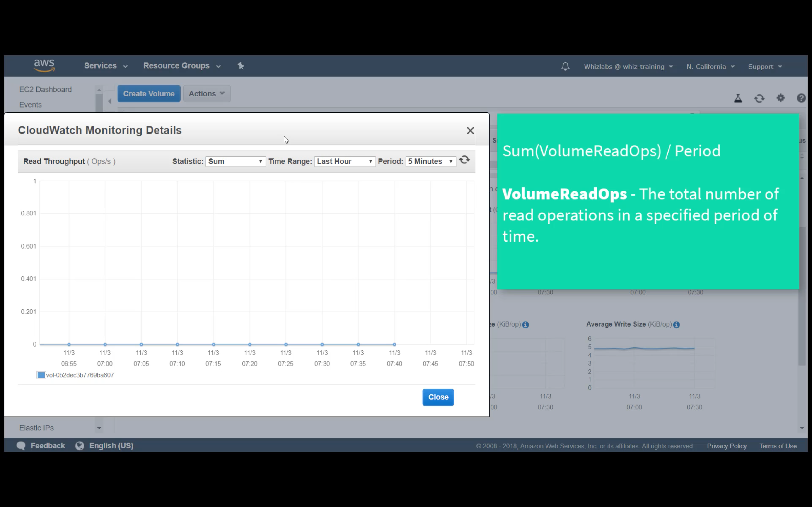
Task: Toggle the vol-0b2dec3b7769ba607 legend series
Action: pos(41,375)
